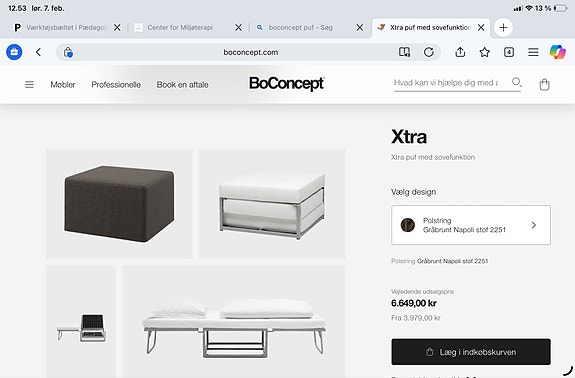Show open tabs counter

tap(509, 52)
